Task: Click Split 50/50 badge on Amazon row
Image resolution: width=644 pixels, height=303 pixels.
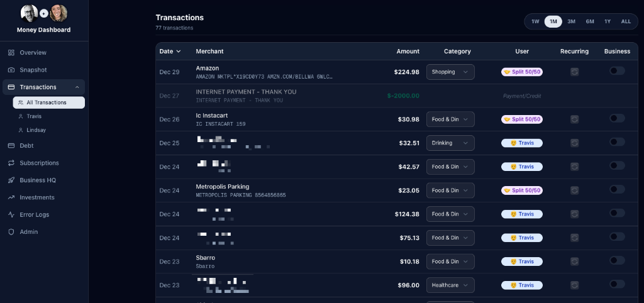Action: tap(521, 72)
